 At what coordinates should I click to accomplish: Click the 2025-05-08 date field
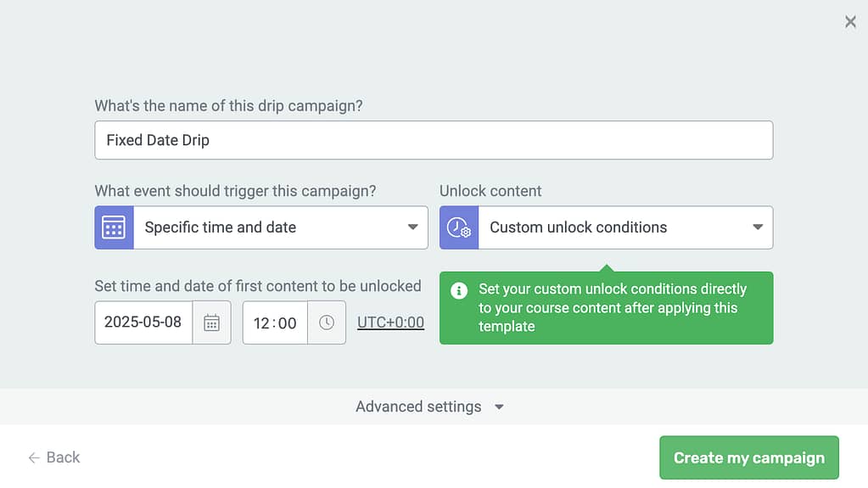pos(144,323)
